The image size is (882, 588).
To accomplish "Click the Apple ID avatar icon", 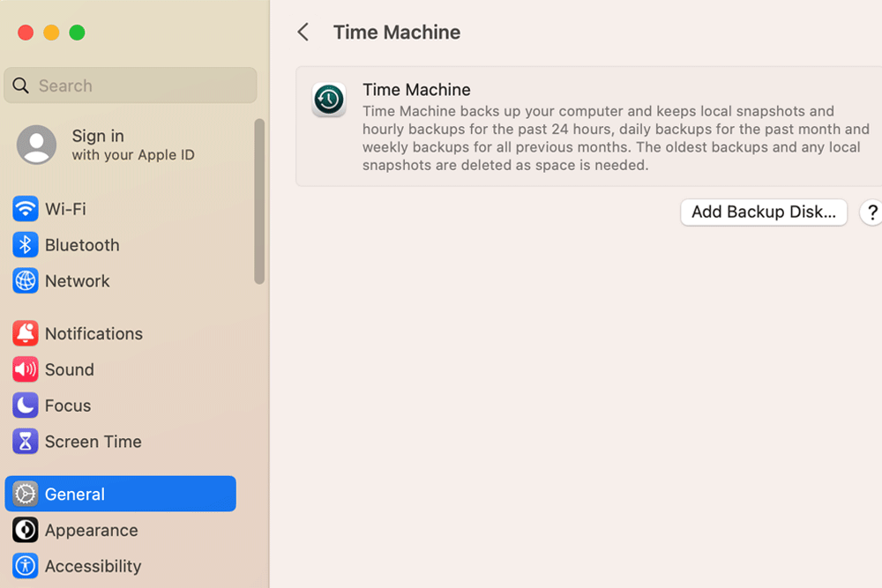I will tap(36, 145).
